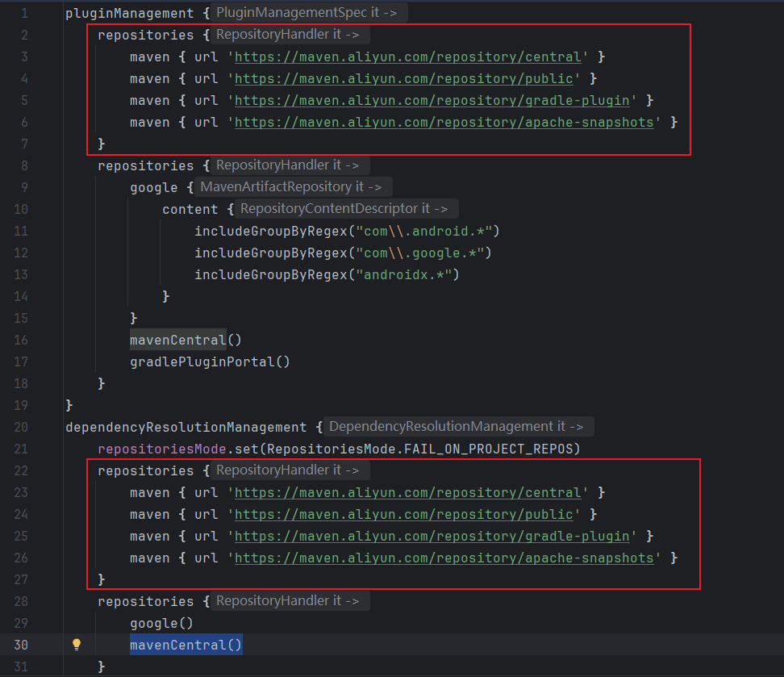784x677 pixels.
Task: Click repositories keyword on line 2
Action: (x=145, y=35)
